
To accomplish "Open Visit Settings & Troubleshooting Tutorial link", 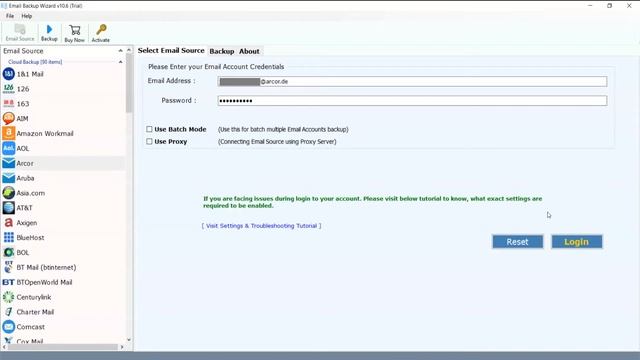I will click(261, 226).
